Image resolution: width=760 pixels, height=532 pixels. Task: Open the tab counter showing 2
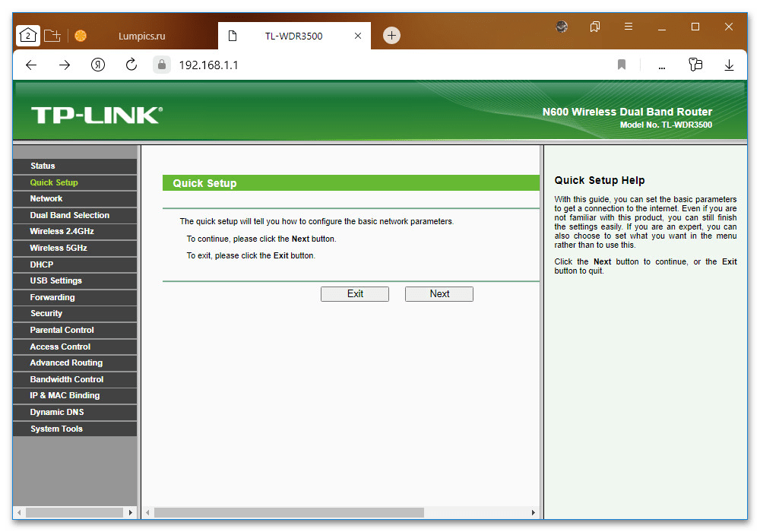[28, 35]
